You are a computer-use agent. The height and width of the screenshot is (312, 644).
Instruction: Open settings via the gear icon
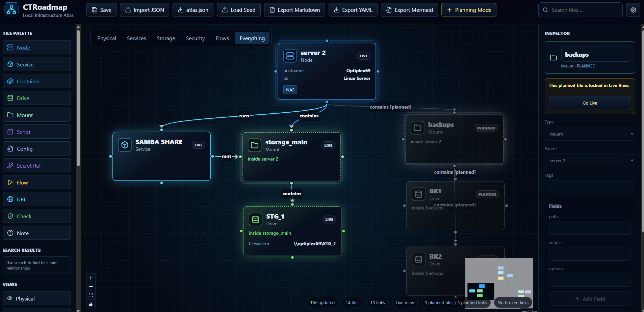[633, 10]
